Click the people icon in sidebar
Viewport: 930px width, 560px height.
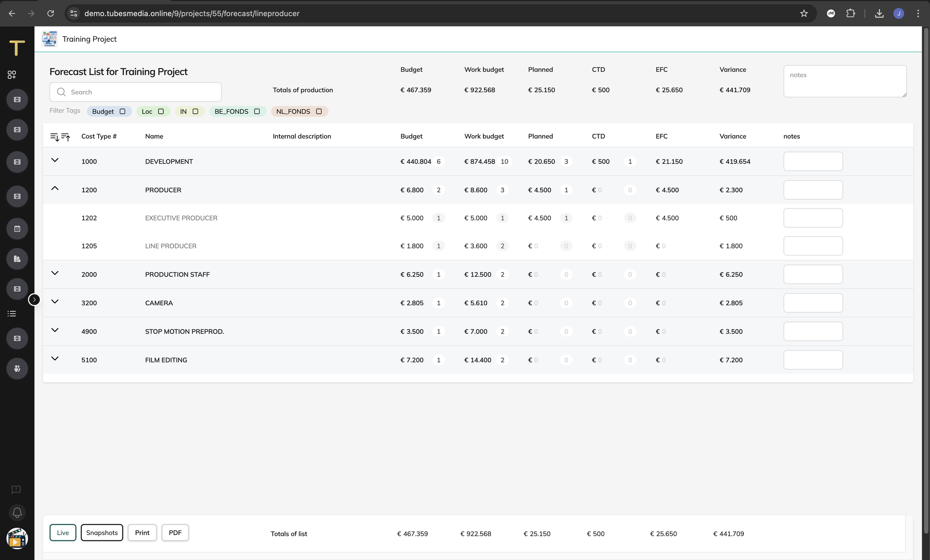point(17,368)
